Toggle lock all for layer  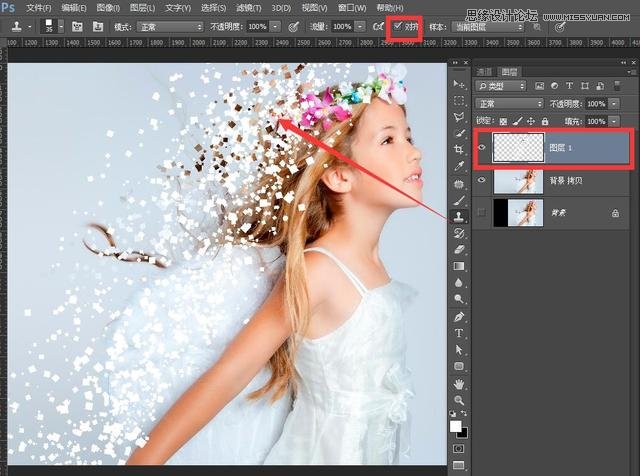544,121
